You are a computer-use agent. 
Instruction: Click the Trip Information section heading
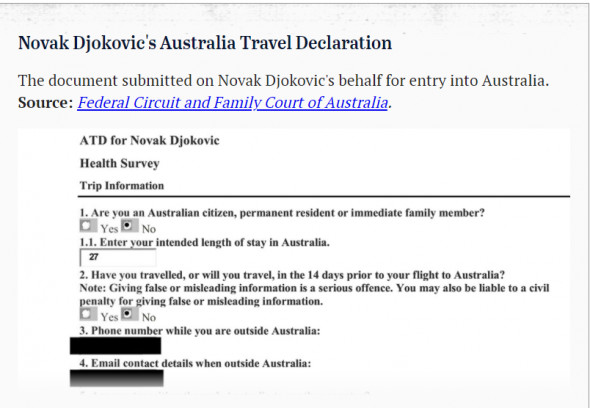tap(122, 186)
